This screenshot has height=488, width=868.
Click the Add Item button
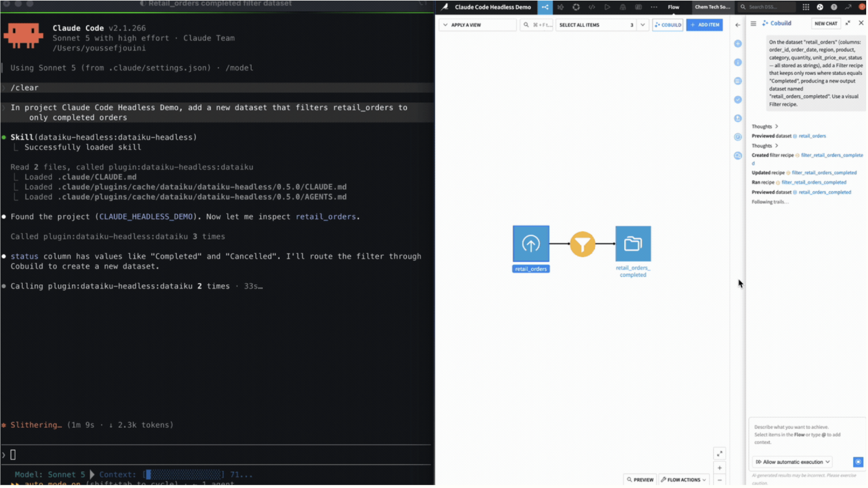point(705,25)
